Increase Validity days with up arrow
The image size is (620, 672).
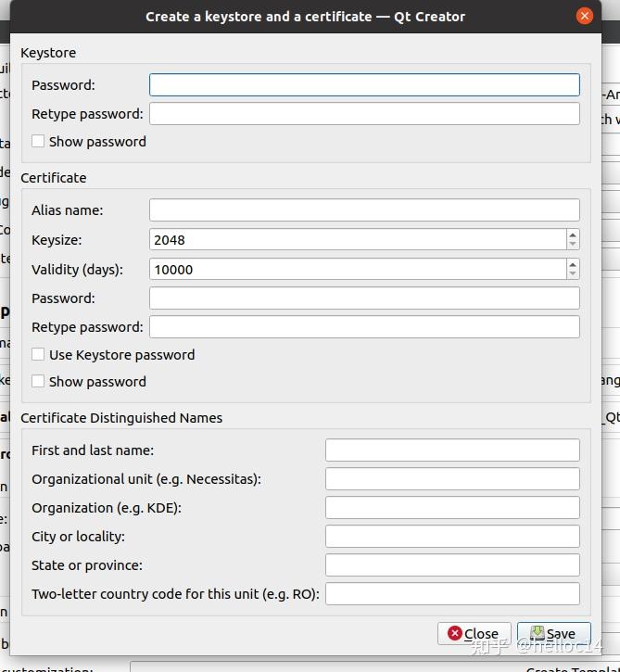click(573, 264)
